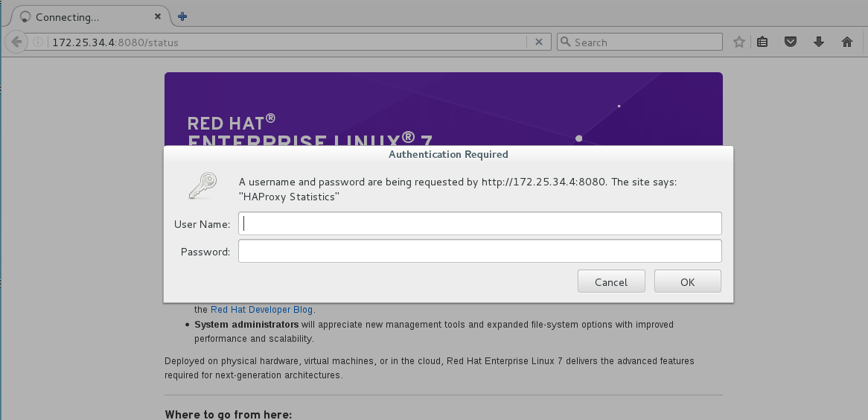The image size is (868, 420).
Task: Click the address bar URL 172.25.34.4:8080/status
Action: [x=115, y=42]
